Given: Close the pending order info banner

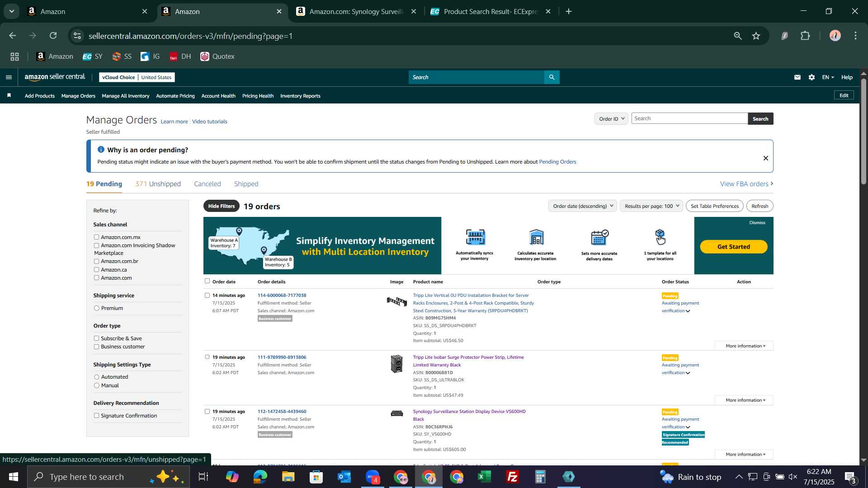Looking at the screenshot, I should (x=766, y=158).
